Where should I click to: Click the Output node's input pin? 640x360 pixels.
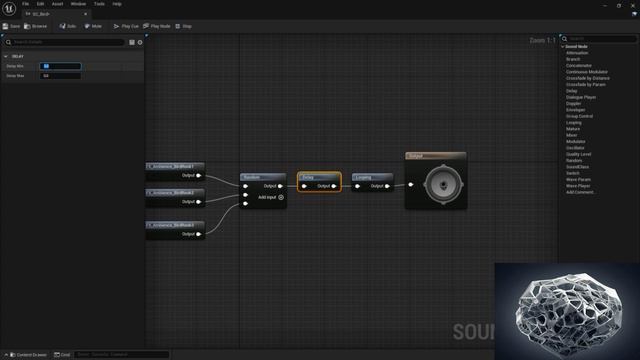click(411, 184)
